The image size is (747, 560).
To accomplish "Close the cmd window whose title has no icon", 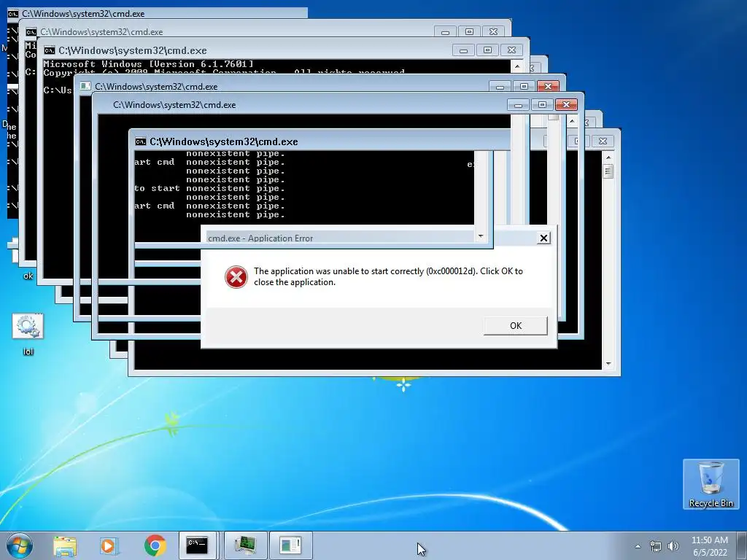I will coord(566,105).
